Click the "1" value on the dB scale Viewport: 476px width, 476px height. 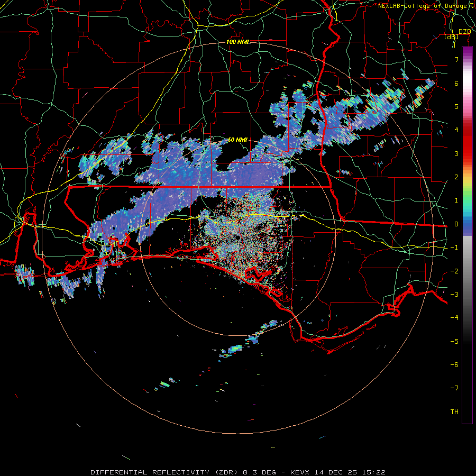tap(456, 200)
